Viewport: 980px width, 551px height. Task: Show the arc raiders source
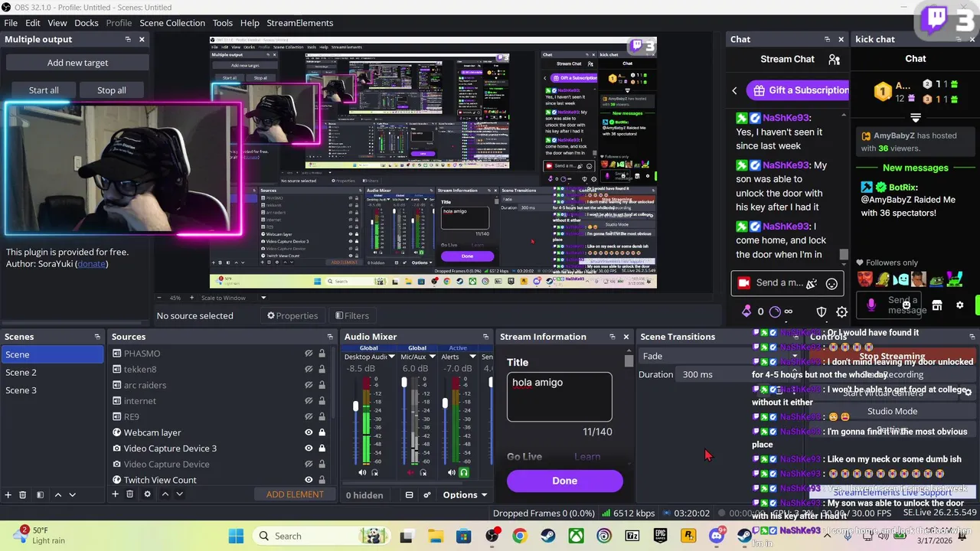tap(309, 385)
